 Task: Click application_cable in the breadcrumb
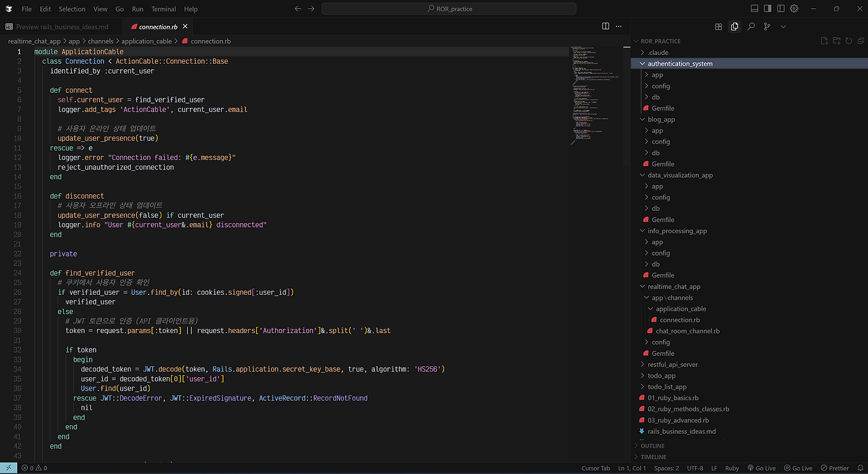[x=146, y=41]
